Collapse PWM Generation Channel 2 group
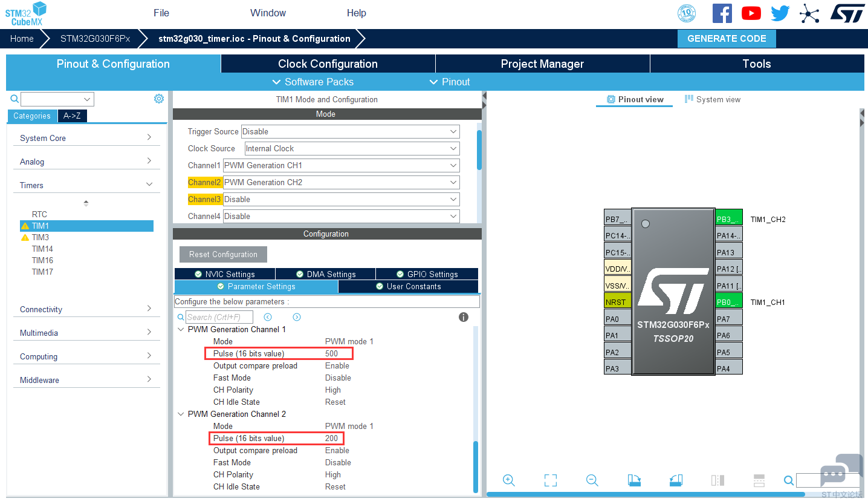The width and height of the screenshot is (868, 504). tap(181, 414)
